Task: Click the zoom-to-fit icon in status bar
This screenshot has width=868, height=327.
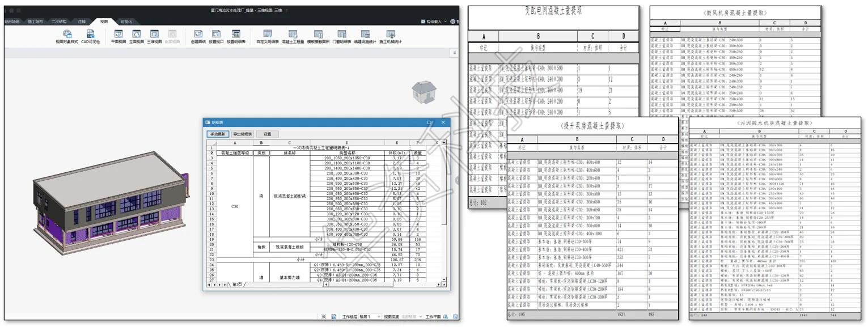Action: [324, 317]
